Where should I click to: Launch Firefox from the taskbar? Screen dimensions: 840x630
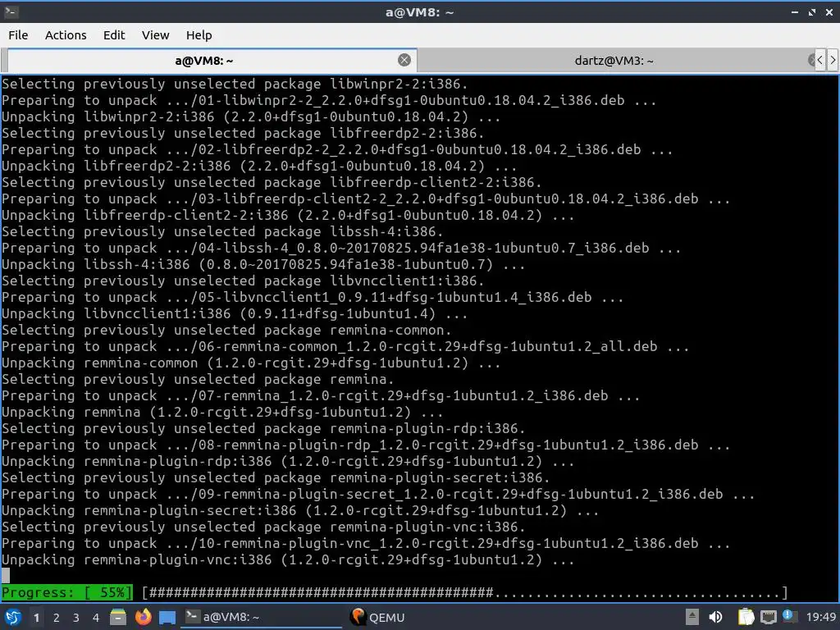point(143,617)
